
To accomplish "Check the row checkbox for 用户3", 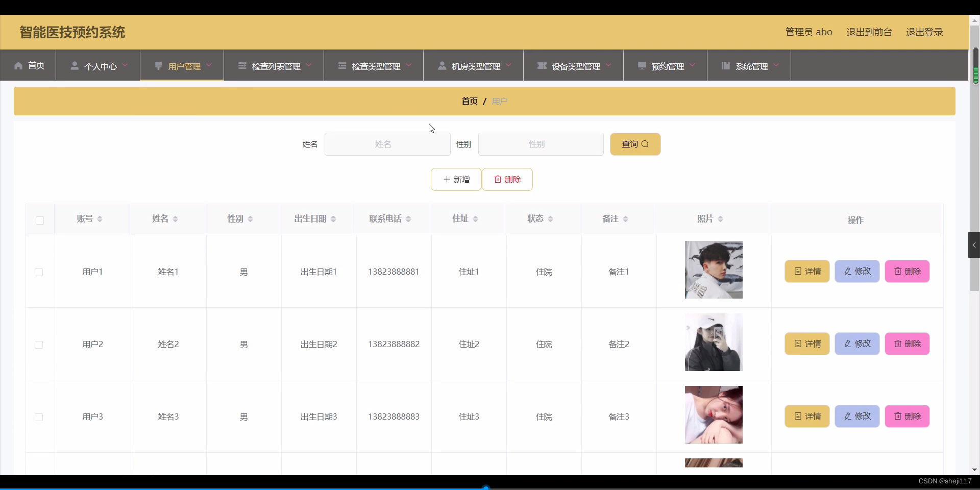I will click(39, 418).
